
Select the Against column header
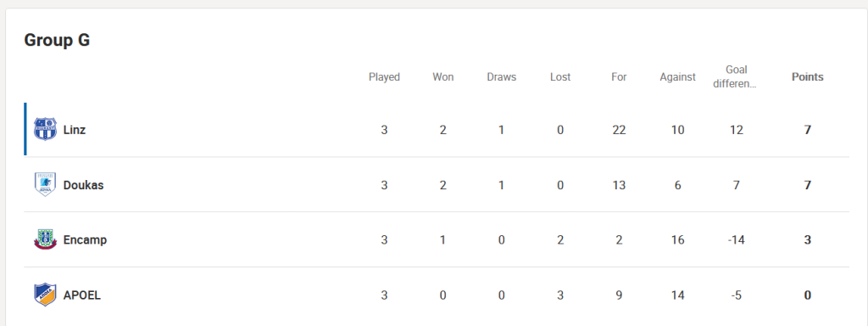pyautogui.click(x=677, y=77)
